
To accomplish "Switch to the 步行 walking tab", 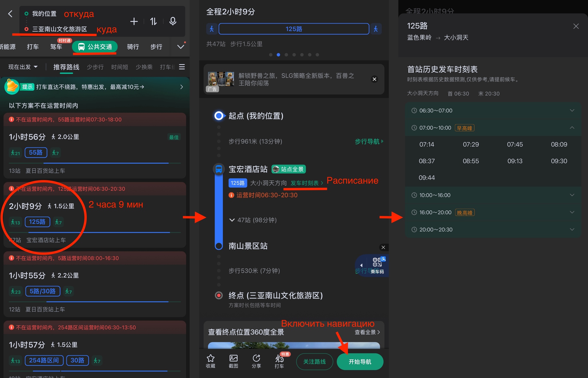I will (x=156, y=47).
